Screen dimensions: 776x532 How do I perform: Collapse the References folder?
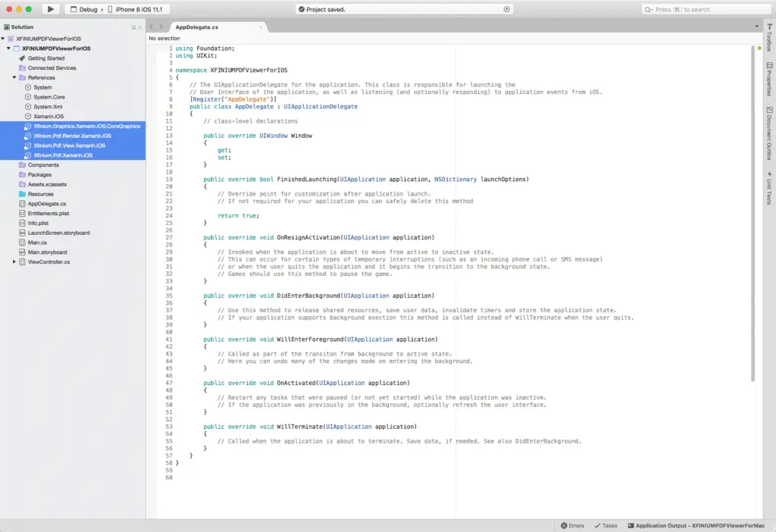coord(14,77)
